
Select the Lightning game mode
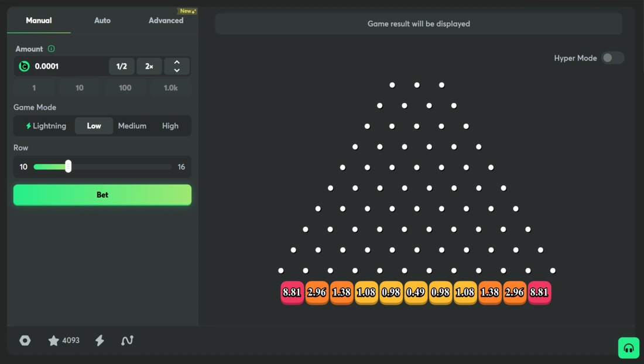click(46, 126)
